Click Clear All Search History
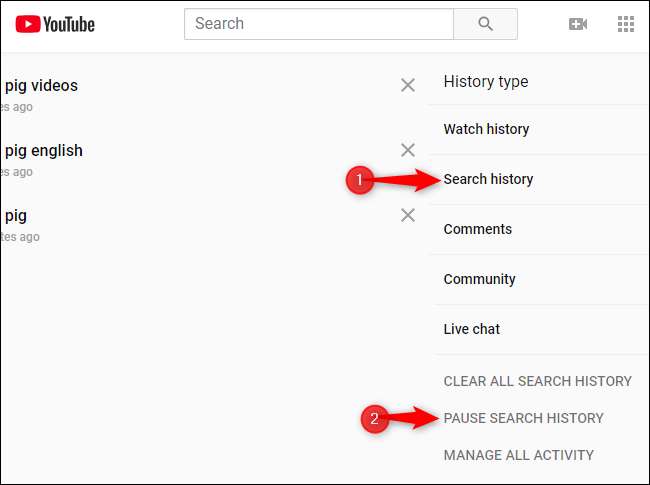This screenshot has height=485, width=650. click(537, 381)
